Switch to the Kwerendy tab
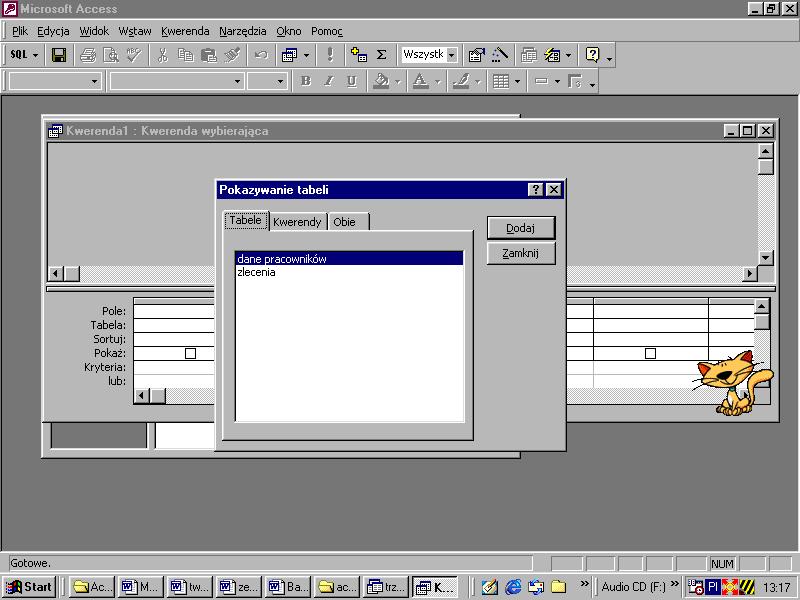The width and height of the screenshot is (800, 600). [x=297, y=222]
